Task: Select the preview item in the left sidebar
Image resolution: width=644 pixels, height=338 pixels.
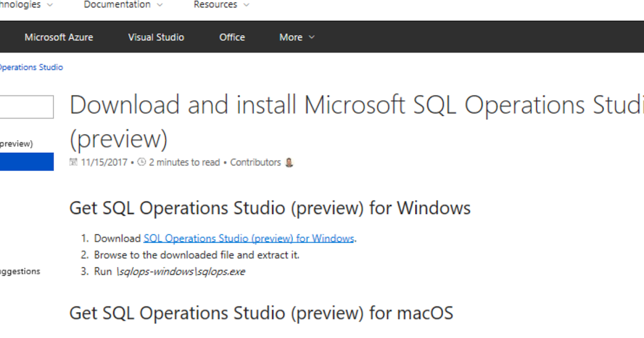Action: tap(16, 143)
